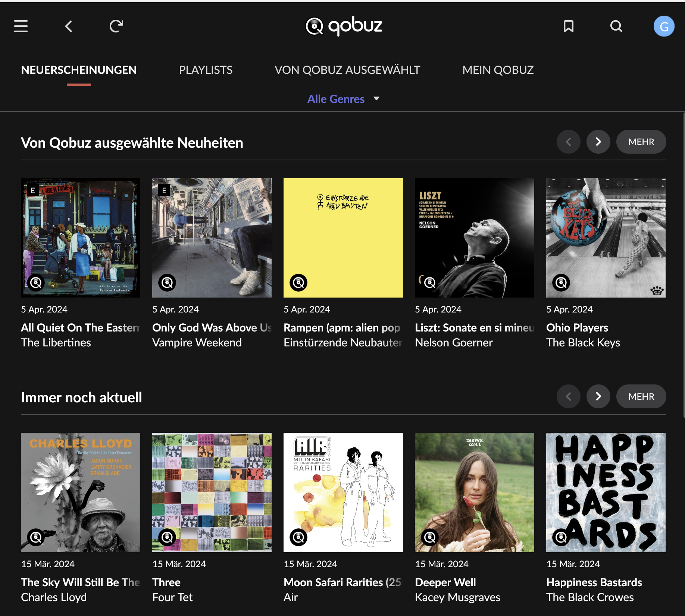Screen dimensions: 685x616
Task: Next page in Immer noch aktuell
Action: tap(598, 396)
